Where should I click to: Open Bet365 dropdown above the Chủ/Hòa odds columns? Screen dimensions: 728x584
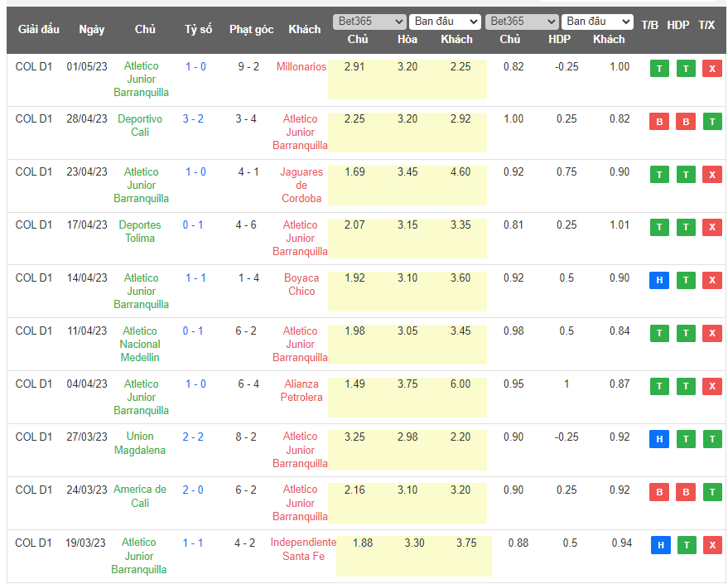pos(369,22)
